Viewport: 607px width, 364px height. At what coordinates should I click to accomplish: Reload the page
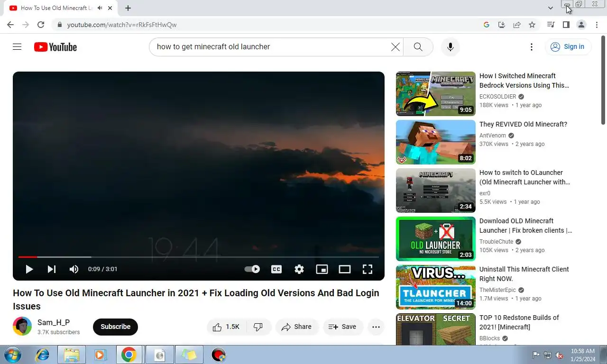pos(41,25)
